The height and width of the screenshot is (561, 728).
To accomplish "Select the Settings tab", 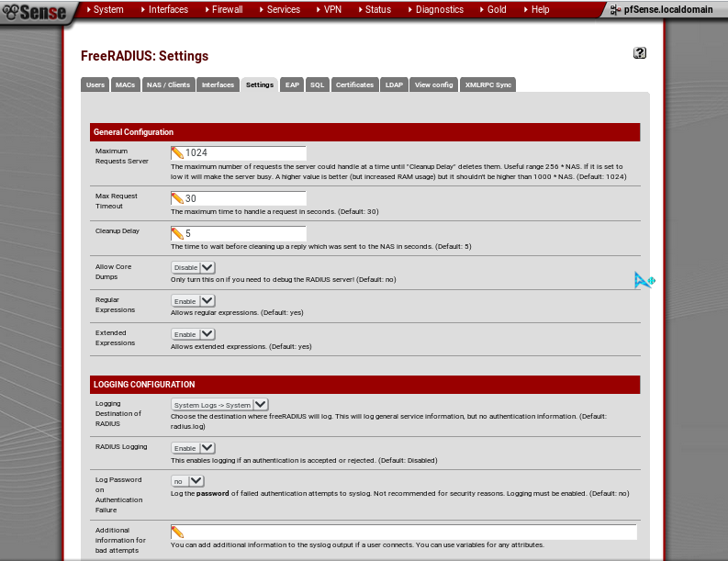I will click(x=260, y=84).
